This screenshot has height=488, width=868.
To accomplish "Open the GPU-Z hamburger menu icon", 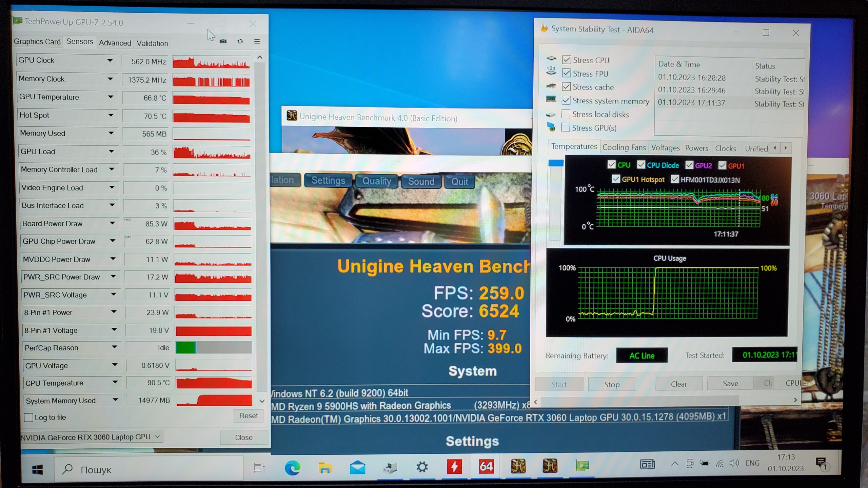I will click(257, 41).
